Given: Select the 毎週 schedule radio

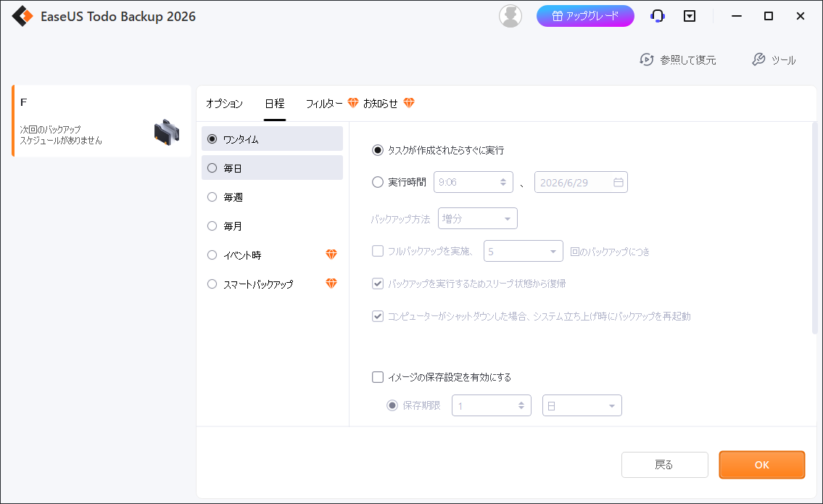Looking at the screenshot, I should 212,197.
